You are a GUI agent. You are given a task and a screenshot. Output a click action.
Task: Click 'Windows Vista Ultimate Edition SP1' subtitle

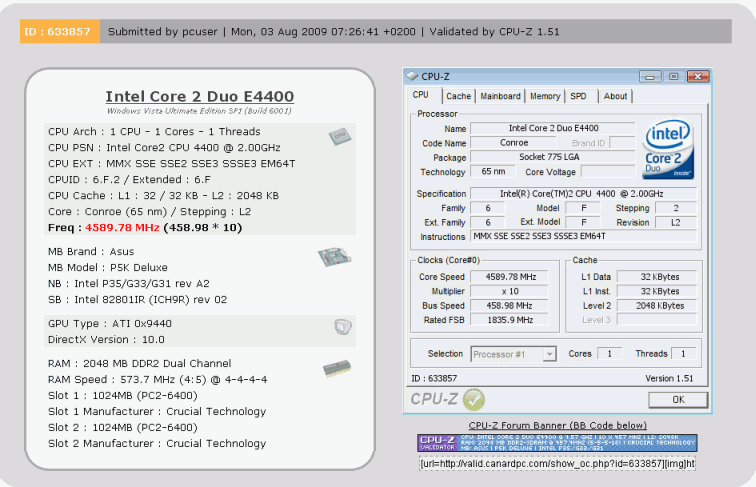click(199, 111)
